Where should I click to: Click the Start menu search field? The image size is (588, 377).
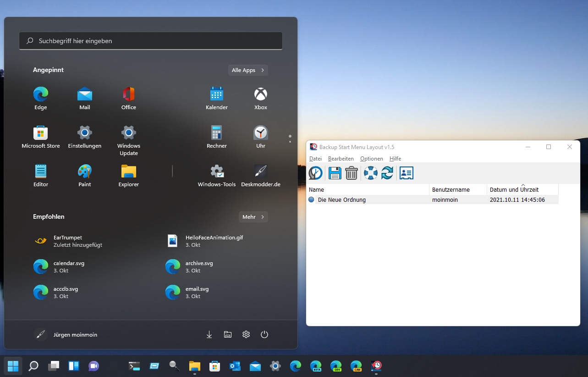[151, 41]
